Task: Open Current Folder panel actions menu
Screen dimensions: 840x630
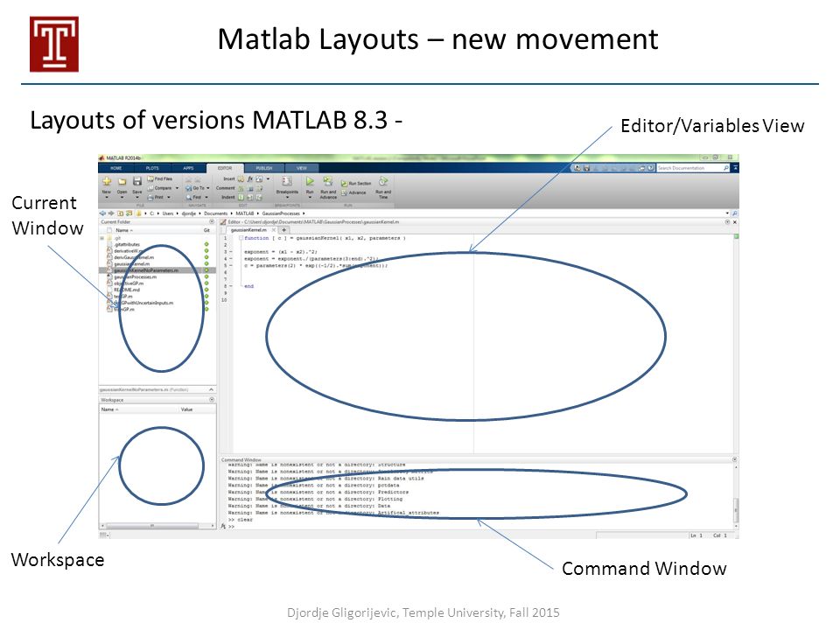Action: (212, 221)
